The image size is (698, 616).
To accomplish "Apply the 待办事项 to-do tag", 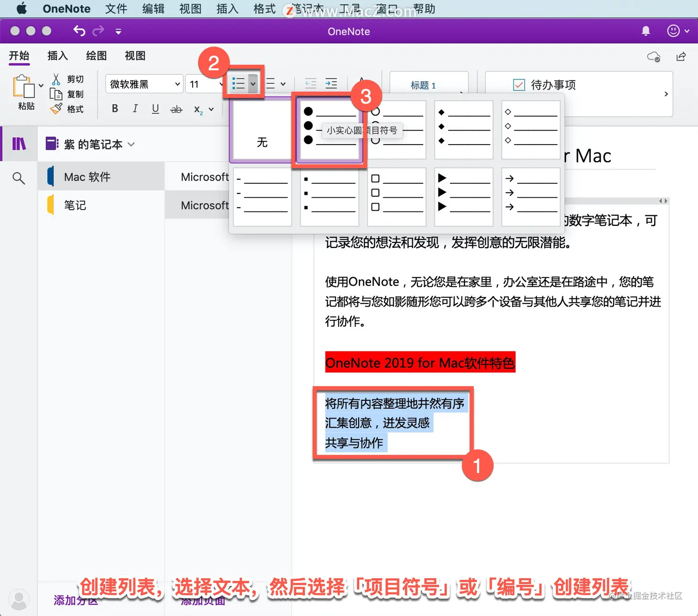I will tap(545, 85).
